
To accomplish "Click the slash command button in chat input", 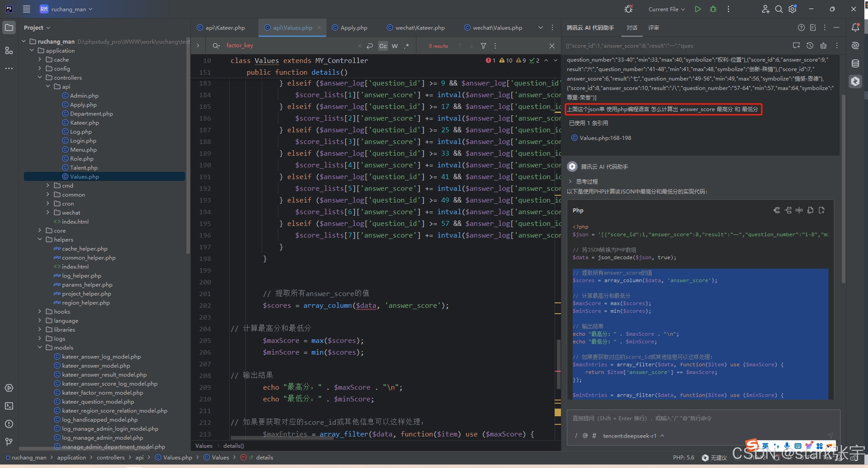I will [x=576, y=436].
